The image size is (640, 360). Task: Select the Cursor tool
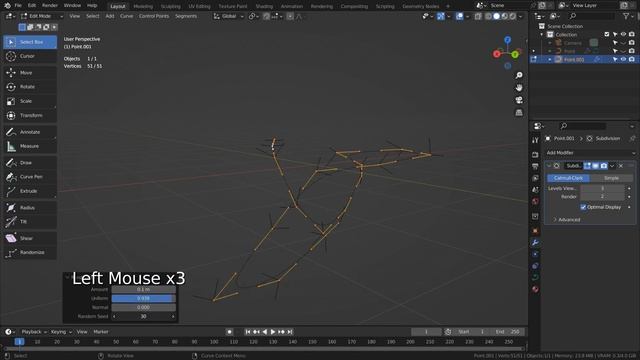pyautogui.click(x=30, y=56)
